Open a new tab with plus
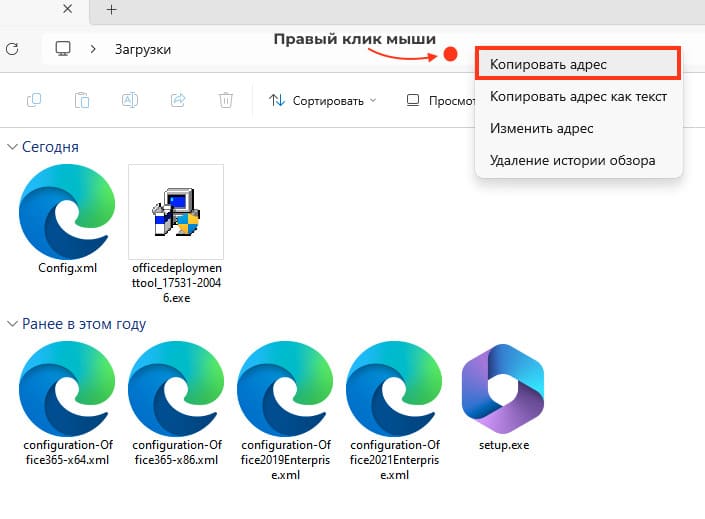 tap(112, 9)
